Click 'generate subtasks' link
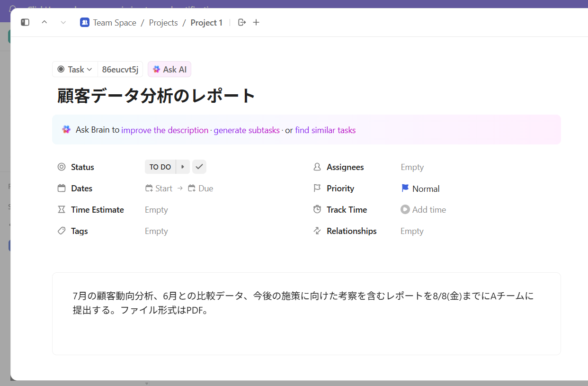Screen dimensions: 588x386 point(247,130)
